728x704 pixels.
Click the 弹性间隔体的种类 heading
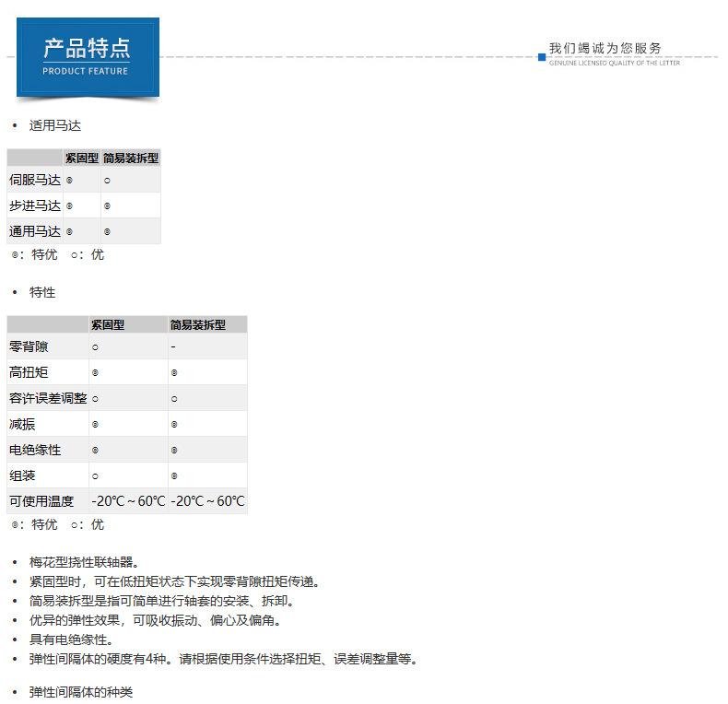coord(81,692)
